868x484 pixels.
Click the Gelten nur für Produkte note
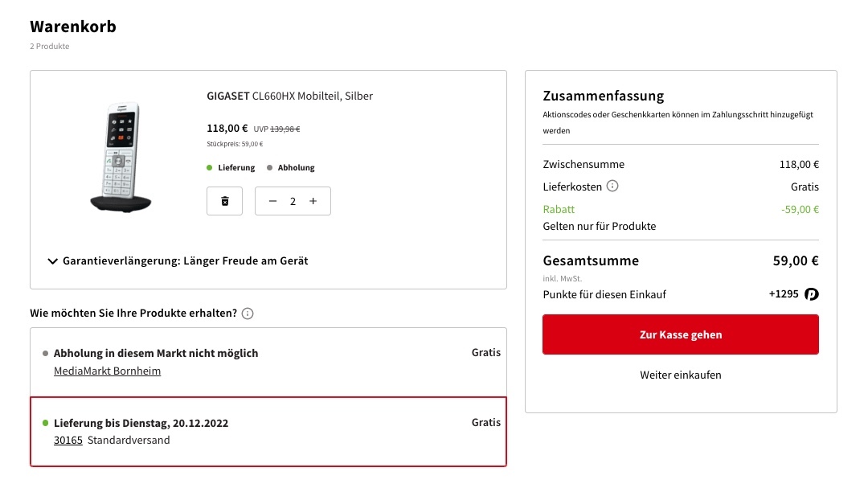(x=600, y=227)
